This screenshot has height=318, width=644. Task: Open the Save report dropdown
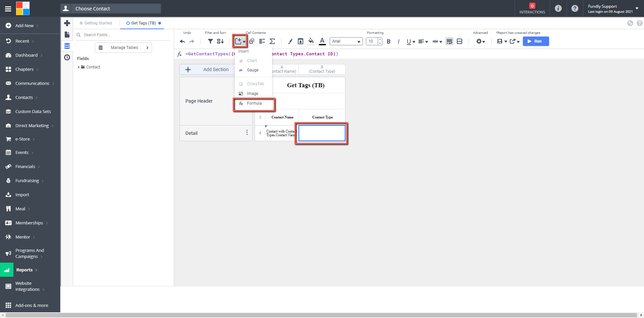click(x=502, y=41)
